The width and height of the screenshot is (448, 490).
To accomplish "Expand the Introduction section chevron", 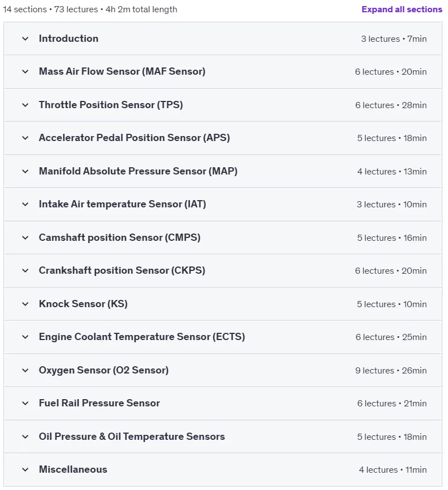I will pos(25,39).
